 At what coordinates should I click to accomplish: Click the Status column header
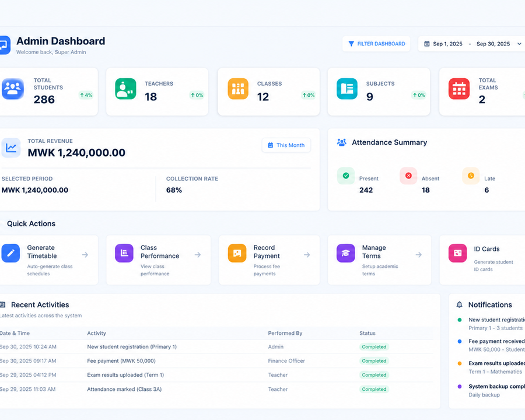tap(367, 333)
